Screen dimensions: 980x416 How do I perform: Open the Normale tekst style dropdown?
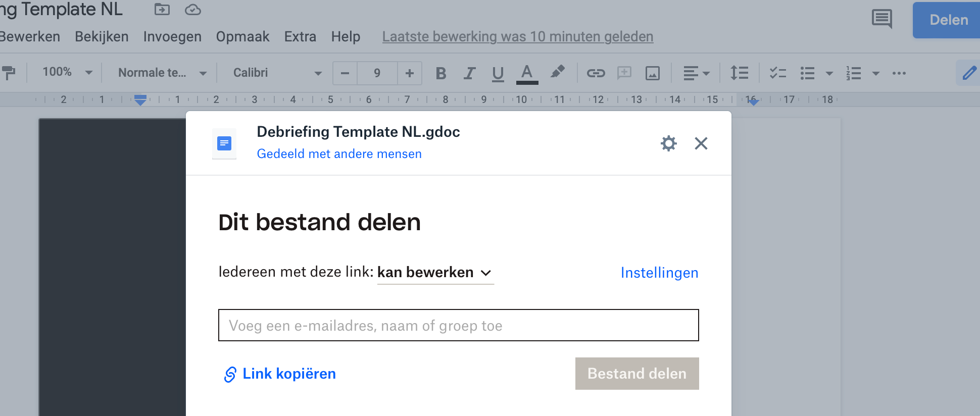tap(162, 73)
